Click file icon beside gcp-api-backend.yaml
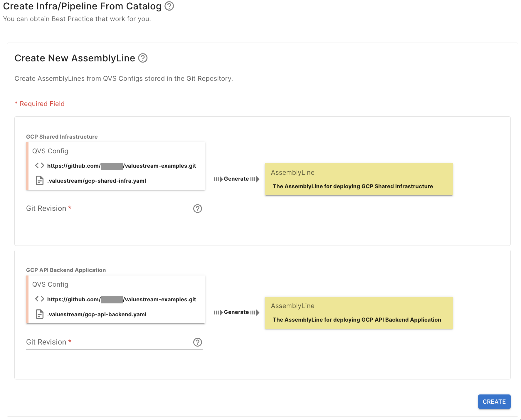521x420 pixels. pos(40,314)
